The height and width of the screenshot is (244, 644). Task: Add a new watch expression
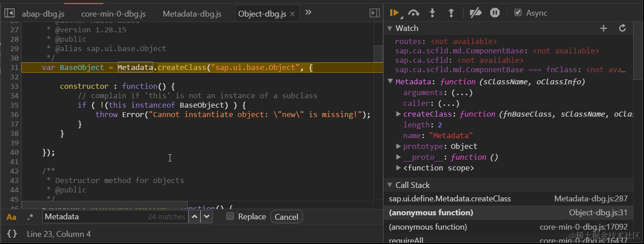(604, 28)
